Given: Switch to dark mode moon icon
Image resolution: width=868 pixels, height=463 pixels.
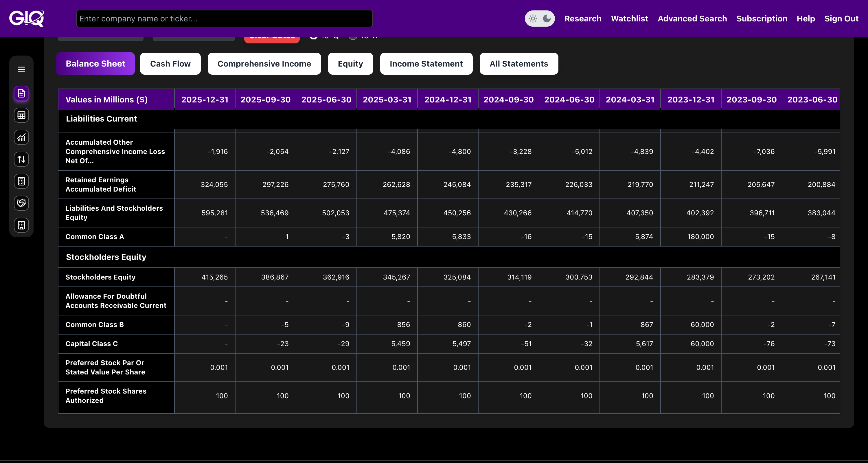Looking at the screenshot, I should 547,19.
